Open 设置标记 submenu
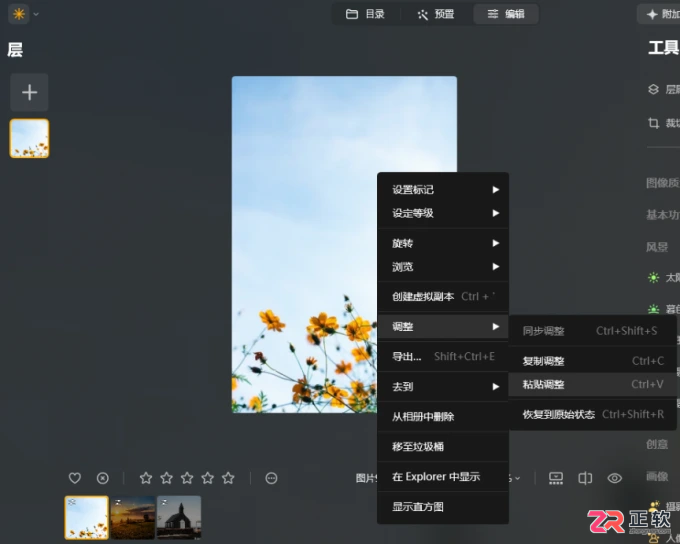This screenshot has height=544, width=680. (x=443, y=190)
